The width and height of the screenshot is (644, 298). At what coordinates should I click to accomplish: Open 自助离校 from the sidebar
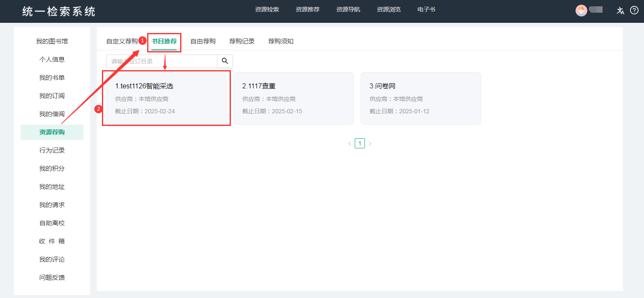pyautogui.click(x=52, y=223)
